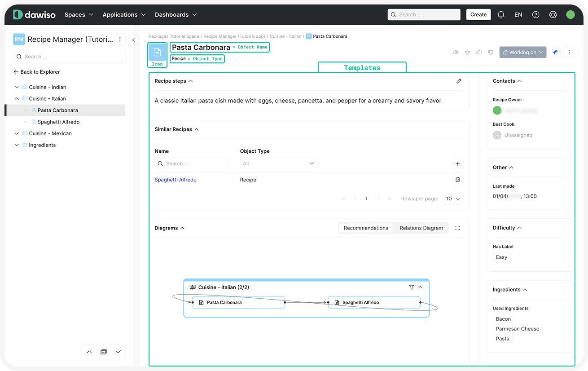
Task: Click the Create button
Action: click(478, 15)
